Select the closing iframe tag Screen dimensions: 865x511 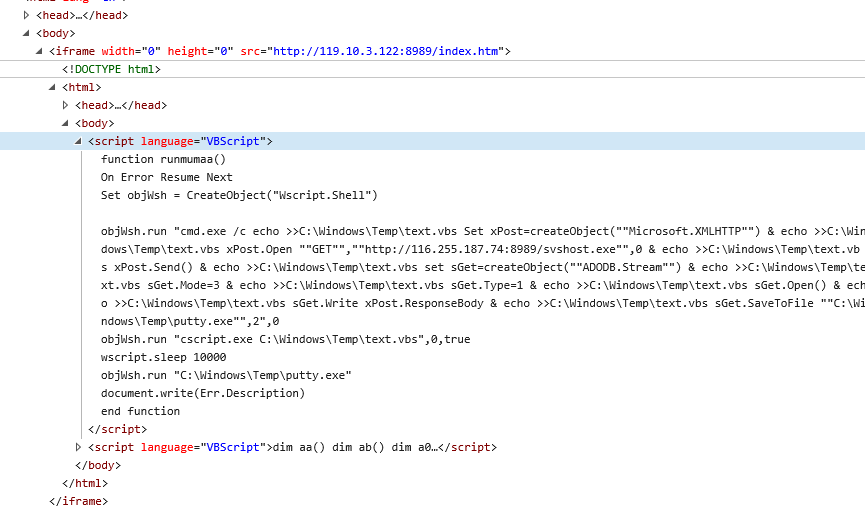coord(78,501)
